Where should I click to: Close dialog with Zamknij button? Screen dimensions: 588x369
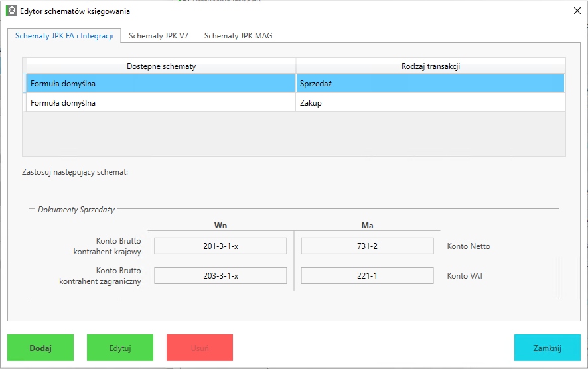[548, 348]
